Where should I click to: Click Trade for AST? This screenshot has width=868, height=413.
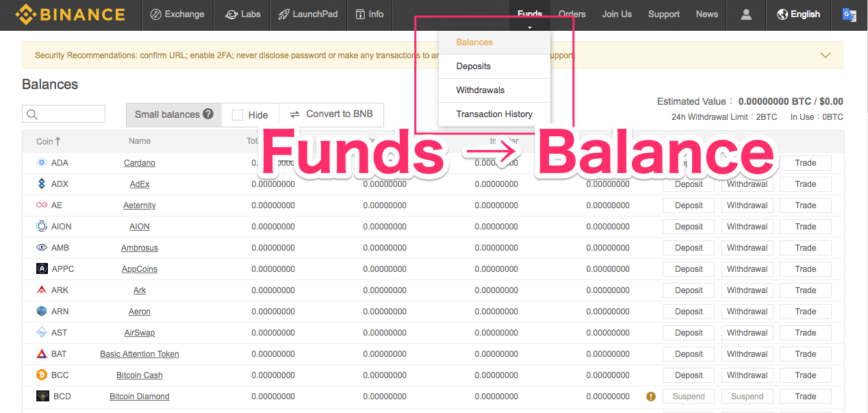(806, 333)
